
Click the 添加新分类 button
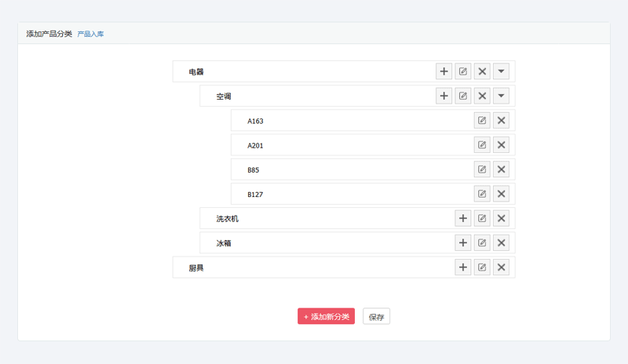pos(326,317)
